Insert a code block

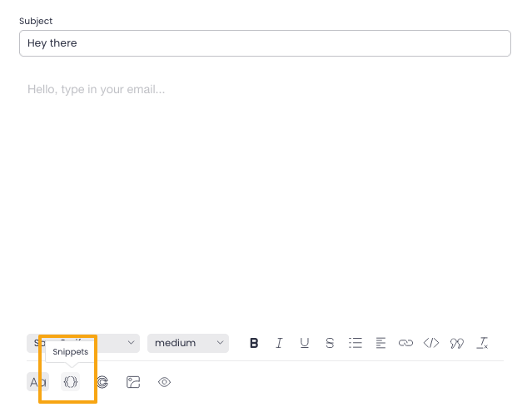pos(430,343)
